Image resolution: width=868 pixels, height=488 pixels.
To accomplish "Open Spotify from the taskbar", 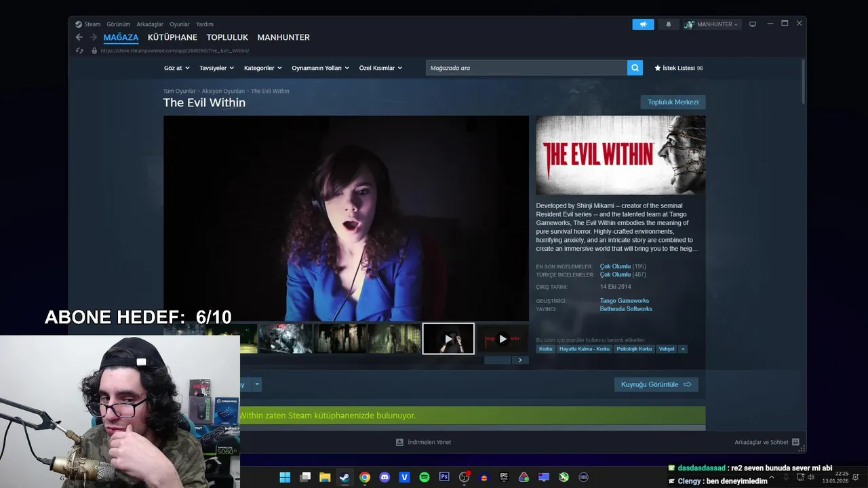I will coord(425,477).
